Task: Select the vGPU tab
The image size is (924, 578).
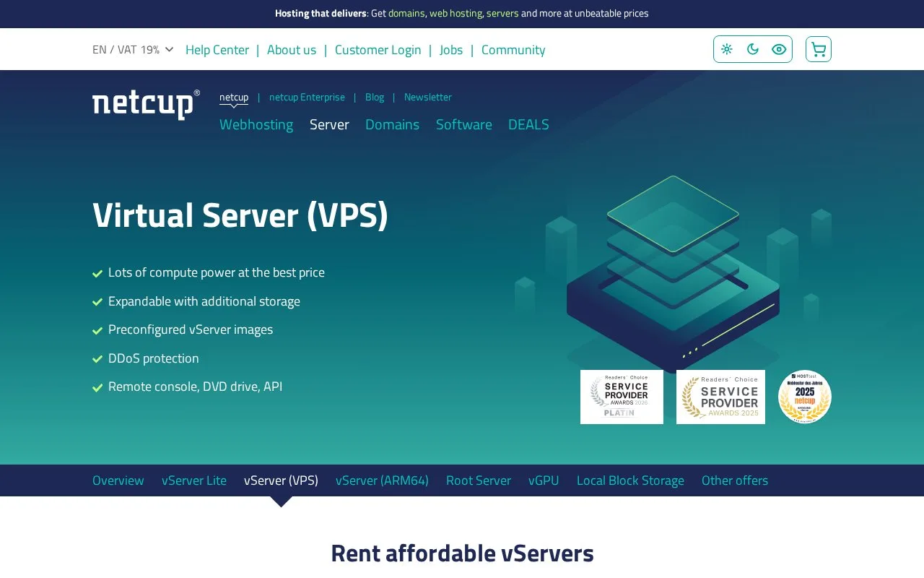Action: 544,480
